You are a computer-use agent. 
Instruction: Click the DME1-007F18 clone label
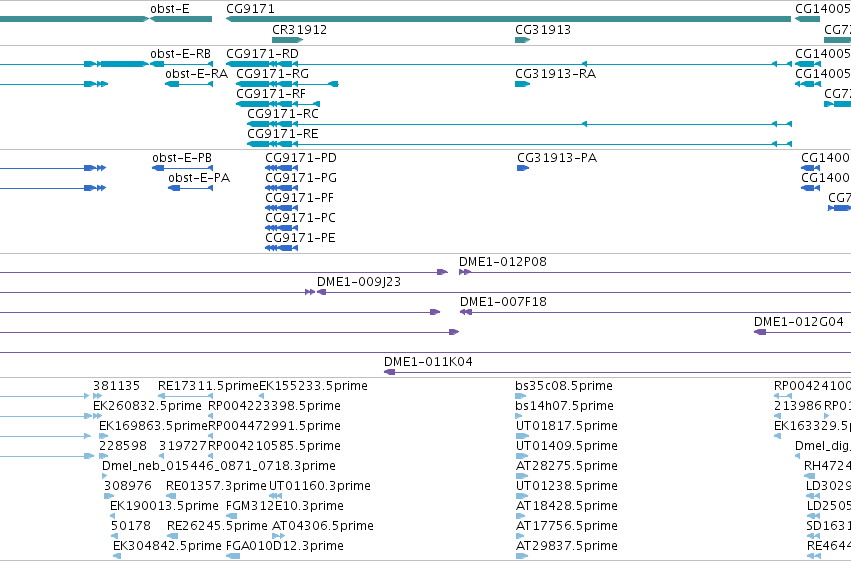[503, 302]
